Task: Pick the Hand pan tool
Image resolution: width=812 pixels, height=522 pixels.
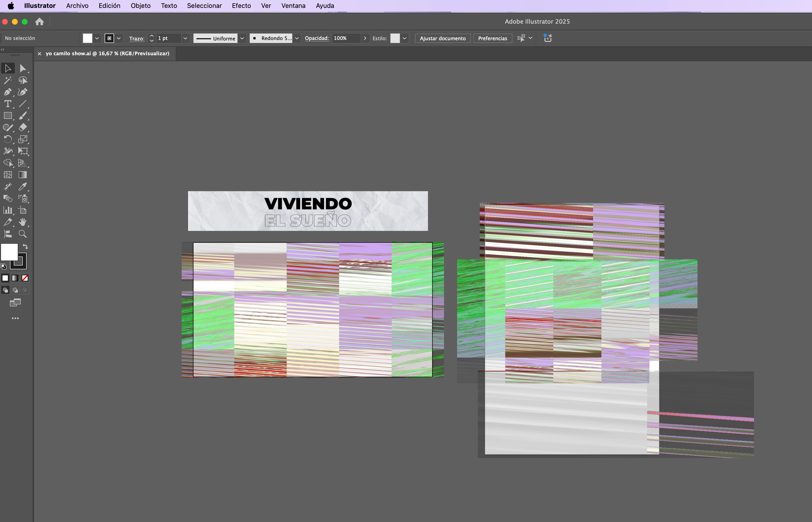Action: coord(23,222)
